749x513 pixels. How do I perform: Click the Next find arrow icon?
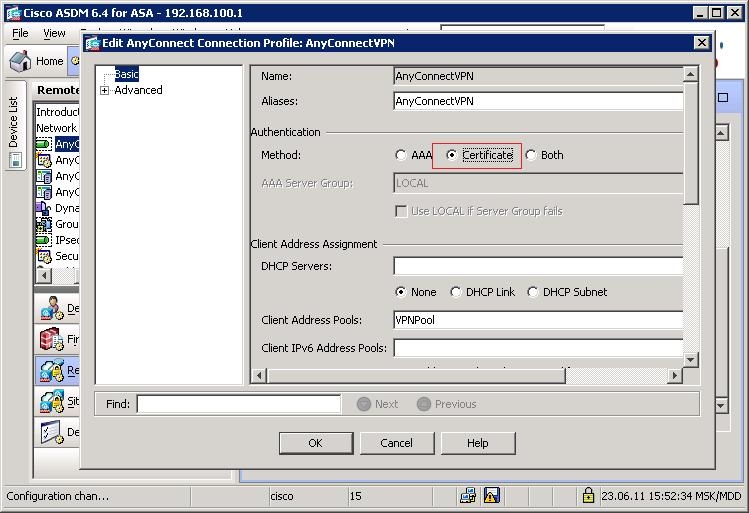point(364,404)
